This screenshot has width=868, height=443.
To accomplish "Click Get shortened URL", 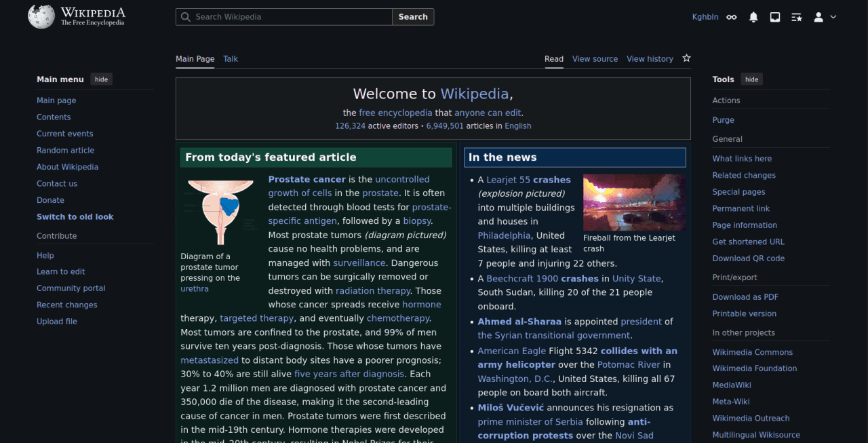I will (749, 242).
